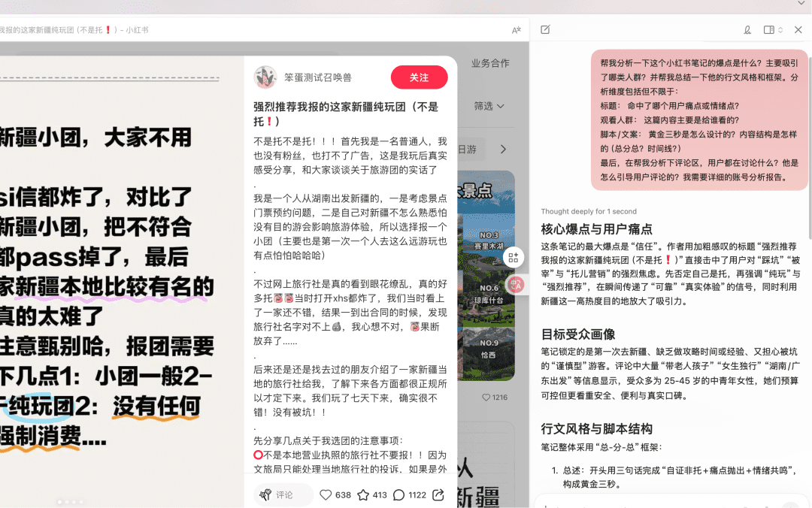Click the note image slide

point(122,283)
